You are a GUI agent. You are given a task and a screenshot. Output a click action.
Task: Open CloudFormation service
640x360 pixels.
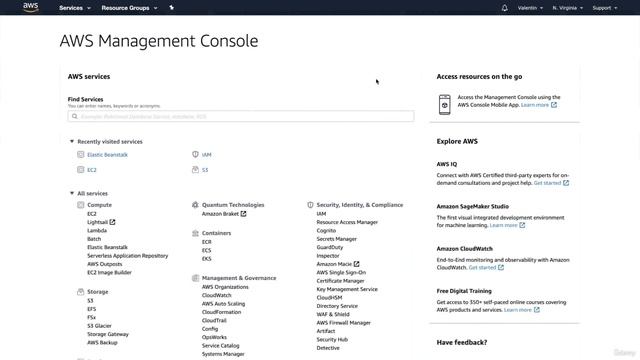[221, 312]
